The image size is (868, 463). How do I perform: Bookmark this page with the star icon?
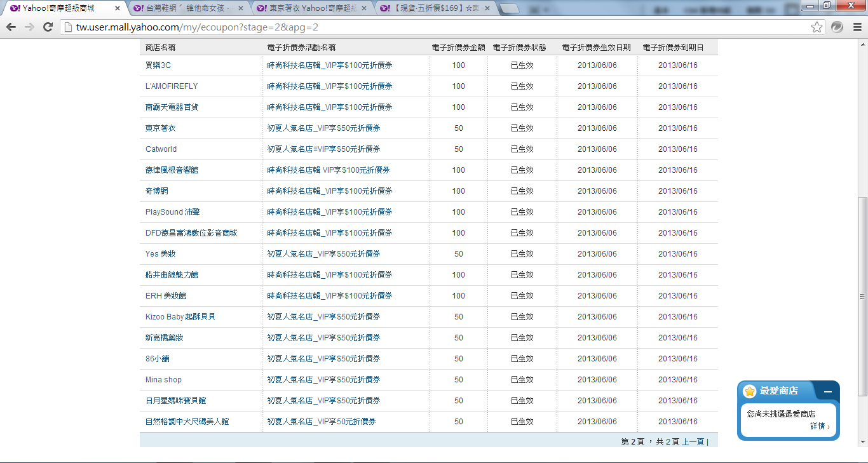(x=817, y=27)
